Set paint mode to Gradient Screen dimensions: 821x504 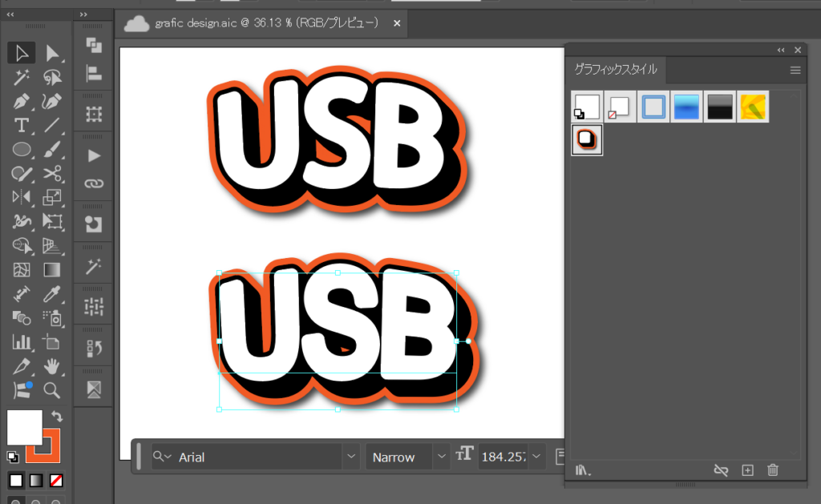pos(36,481)
